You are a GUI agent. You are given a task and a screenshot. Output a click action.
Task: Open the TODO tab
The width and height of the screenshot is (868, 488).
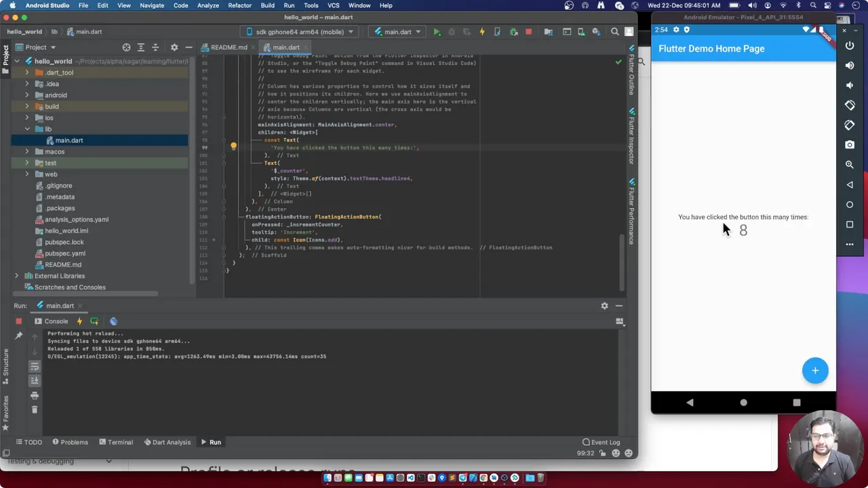28,442
